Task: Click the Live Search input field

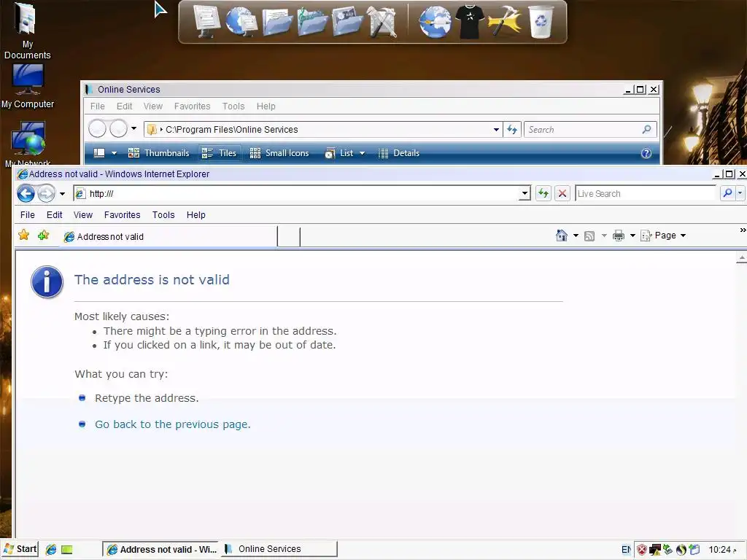Action: [646, 193]
